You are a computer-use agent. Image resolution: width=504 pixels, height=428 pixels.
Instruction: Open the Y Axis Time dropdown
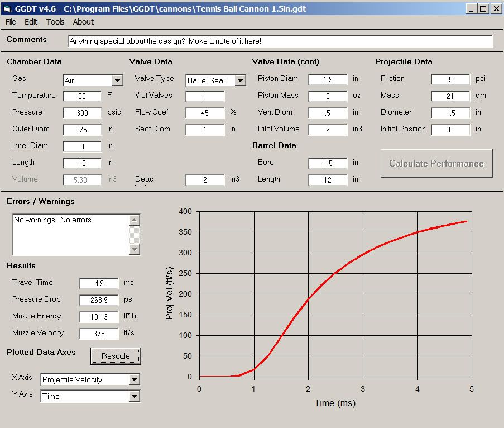[x=134, y=397]
